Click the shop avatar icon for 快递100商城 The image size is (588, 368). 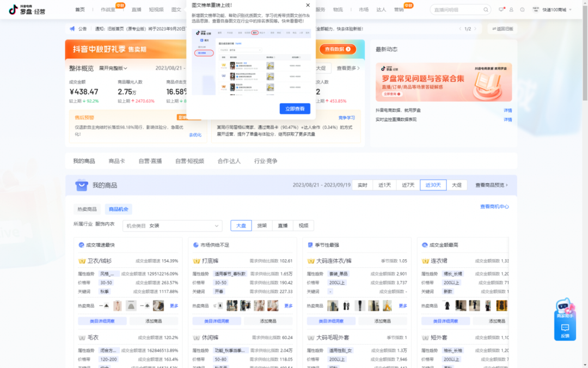pyautogui.click(x=536, y=10)
